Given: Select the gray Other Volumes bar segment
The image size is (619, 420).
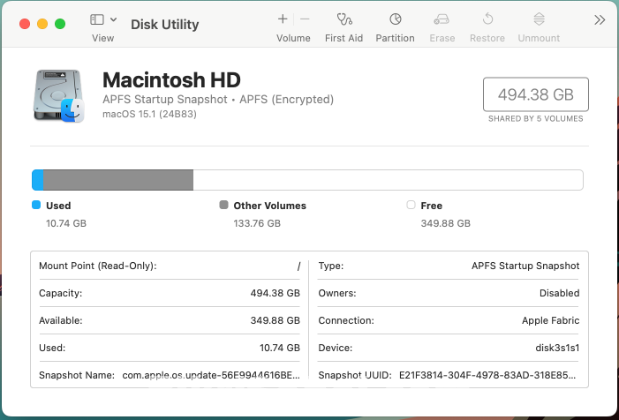Looking at the screenshot, I should coord(118,180).
